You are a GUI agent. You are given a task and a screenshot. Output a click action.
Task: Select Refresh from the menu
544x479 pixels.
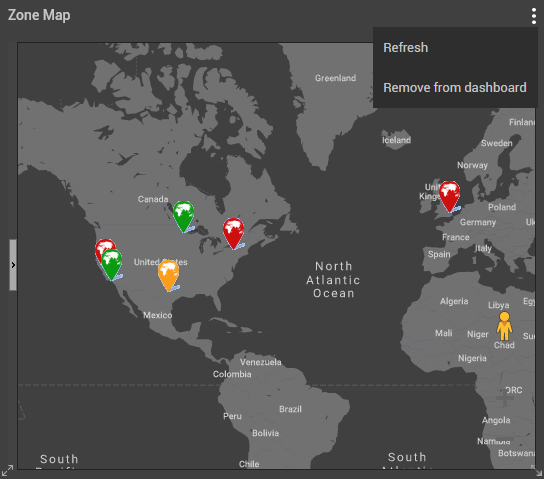point(405,48)
